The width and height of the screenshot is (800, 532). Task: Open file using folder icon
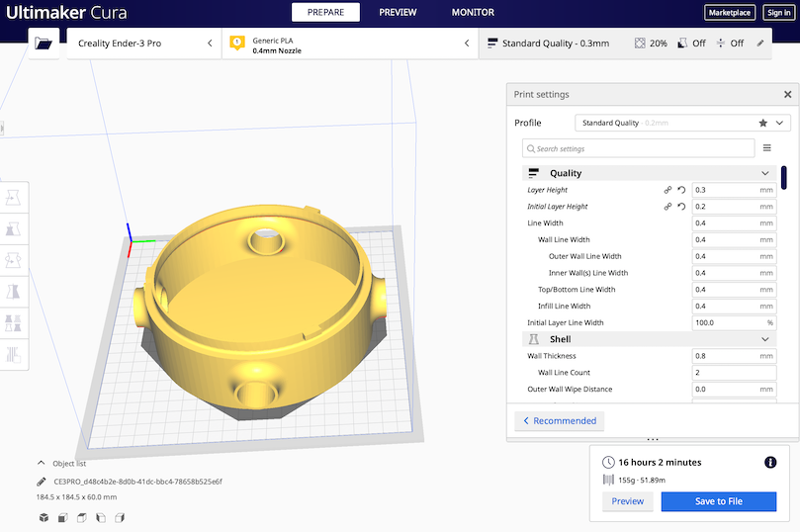(x=44, y=44)
